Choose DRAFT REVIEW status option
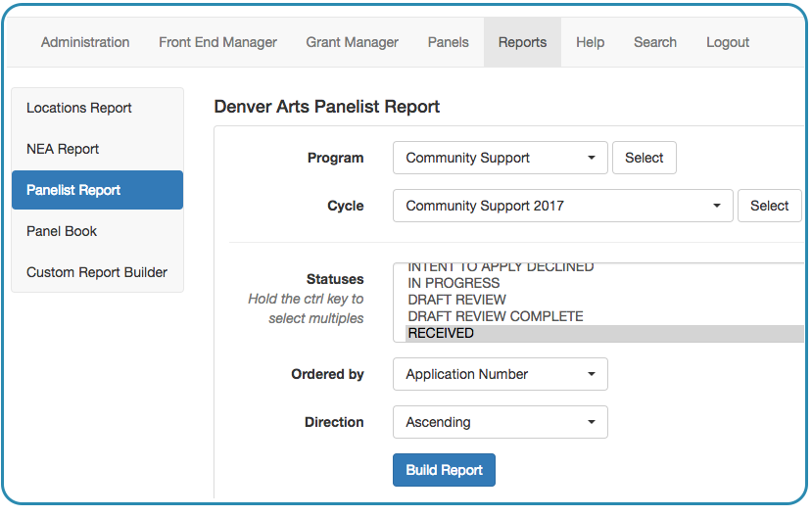This screenshot has width=812, height=516. click(x=604, y=300)
